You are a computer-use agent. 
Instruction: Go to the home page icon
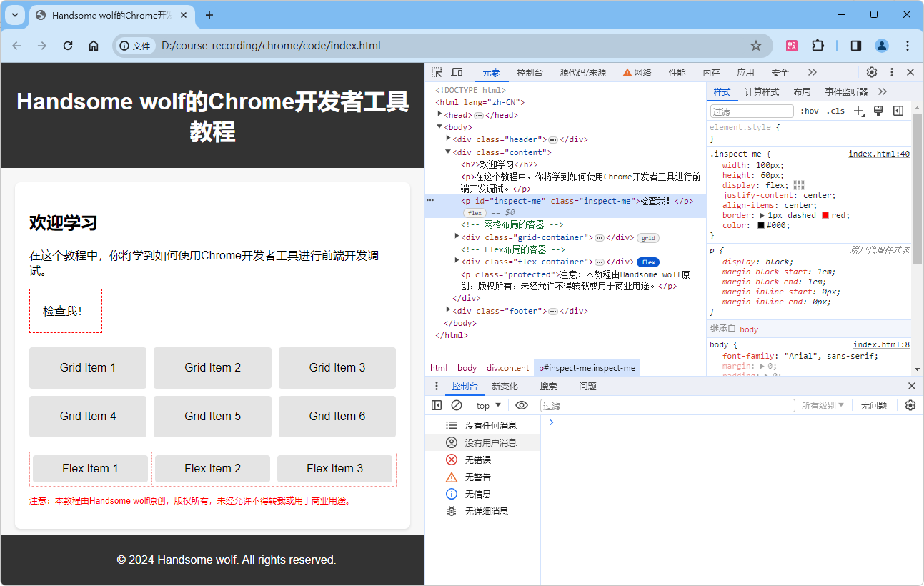point(93,46)
